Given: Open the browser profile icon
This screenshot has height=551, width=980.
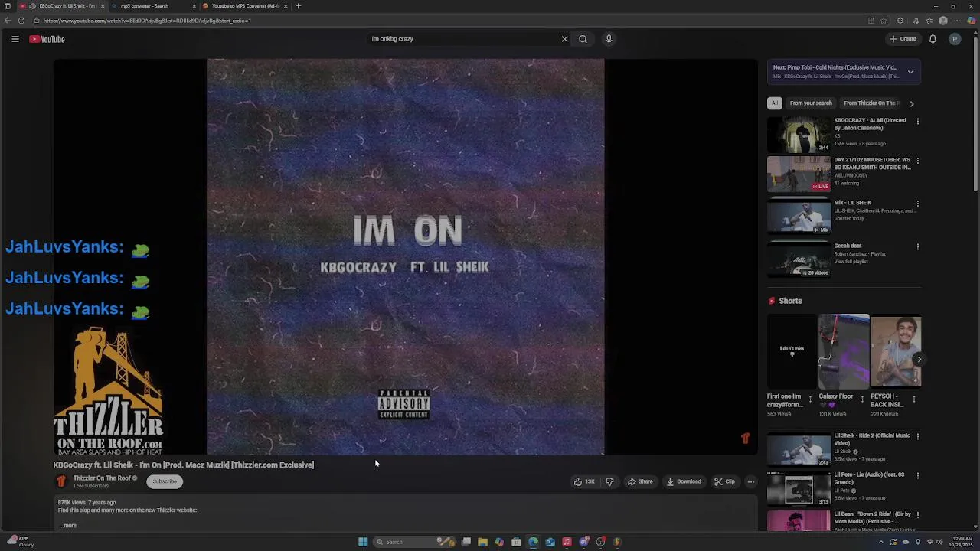Looking at the screenshot, I should 943,21.
